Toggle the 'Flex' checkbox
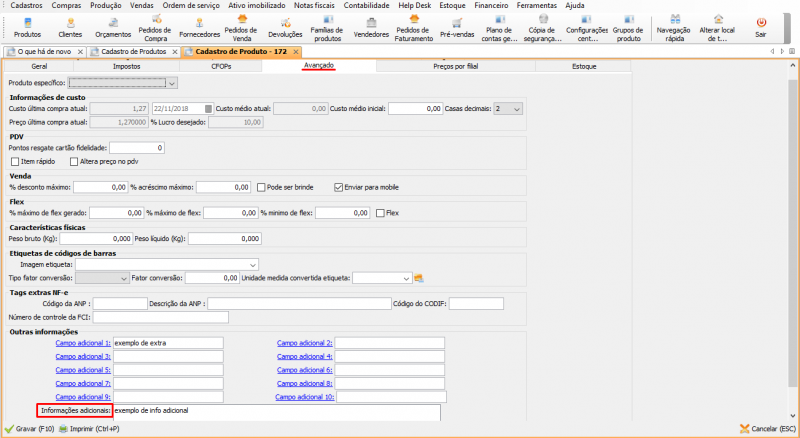This screenshot has height=438, width=800. (x=380, y=213)
